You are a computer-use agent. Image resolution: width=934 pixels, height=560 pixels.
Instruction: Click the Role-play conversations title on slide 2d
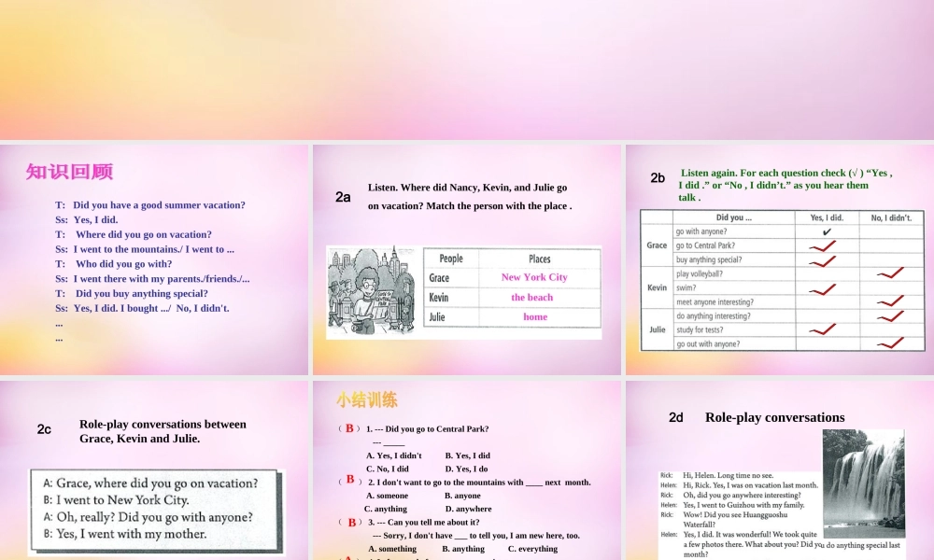774,418
